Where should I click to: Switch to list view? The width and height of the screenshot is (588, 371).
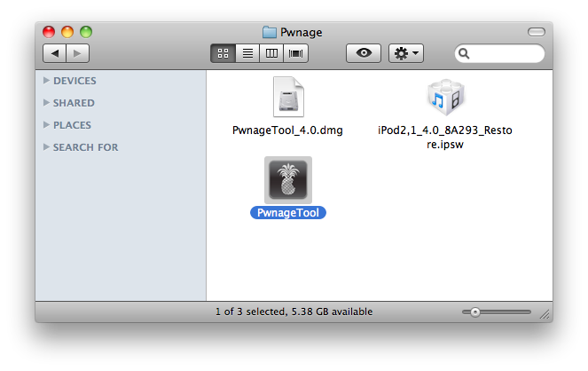click(x=247, y=53)
